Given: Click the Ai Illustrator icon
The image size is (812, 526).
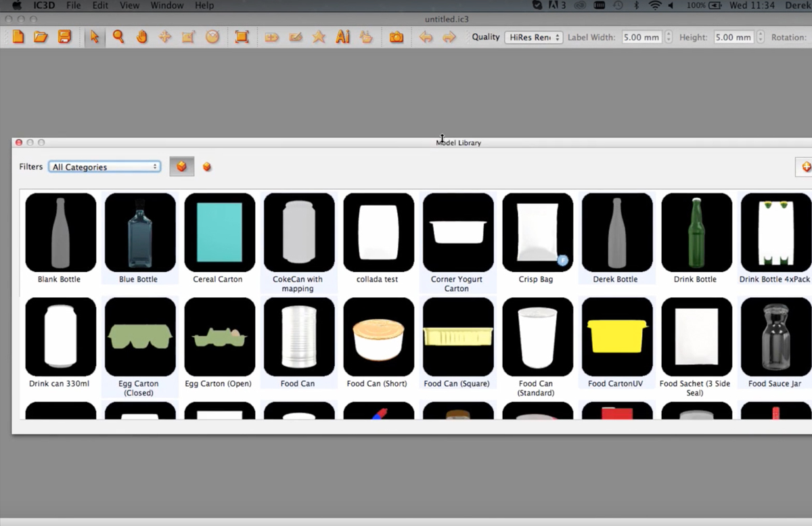Looking at the screenshot, I should click(342, 37).
